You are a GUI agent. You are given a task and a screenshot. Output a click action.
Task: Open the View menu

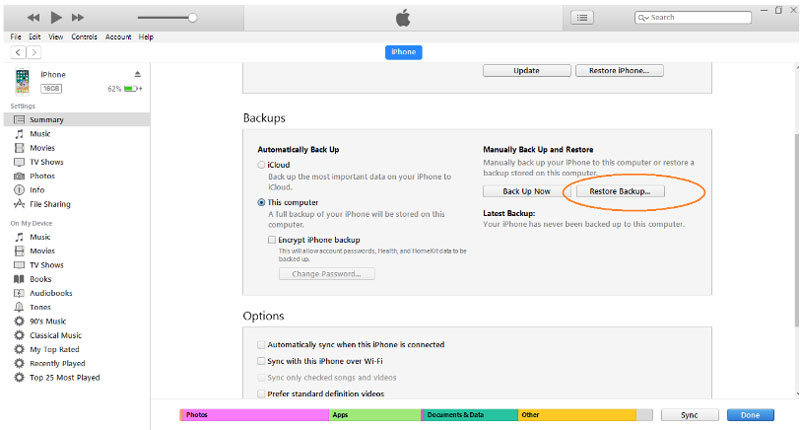point(56,37)
